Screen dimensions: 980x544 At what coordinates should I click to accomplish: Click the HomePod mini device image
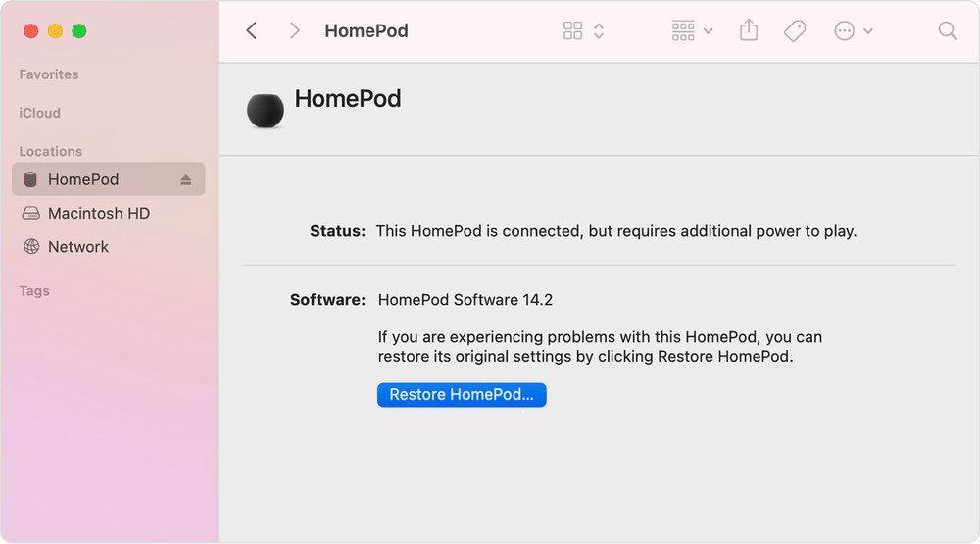[266, 111]
